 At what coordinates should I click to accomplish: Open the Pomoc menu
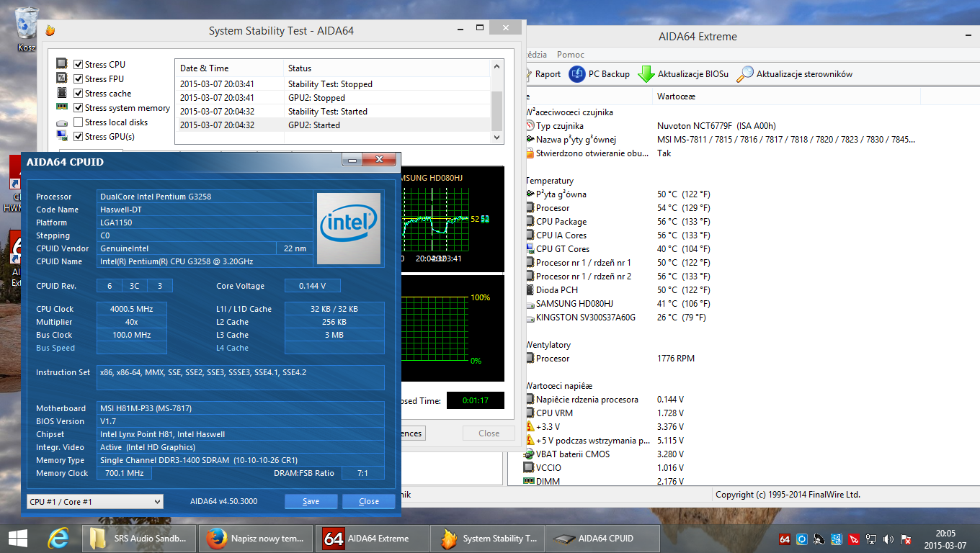(571, 55)
